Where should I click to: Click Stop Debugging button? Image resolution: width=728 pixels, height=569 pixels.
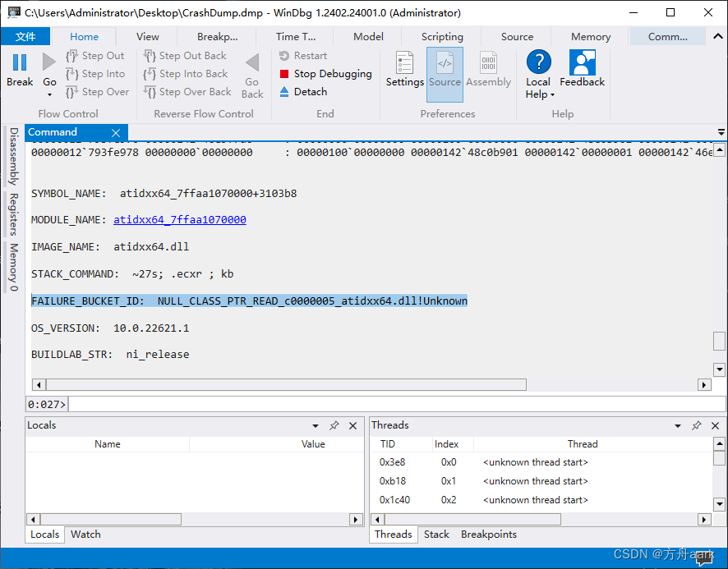click(326, 74)
